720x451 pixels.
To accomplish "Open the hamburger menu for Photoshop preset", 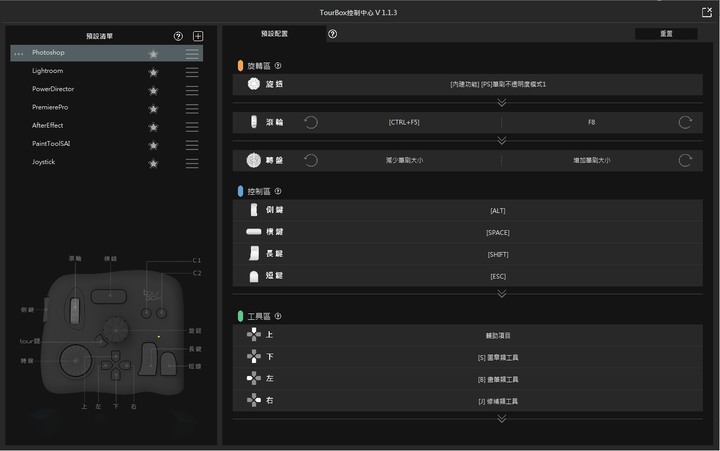I will [192, 54].
